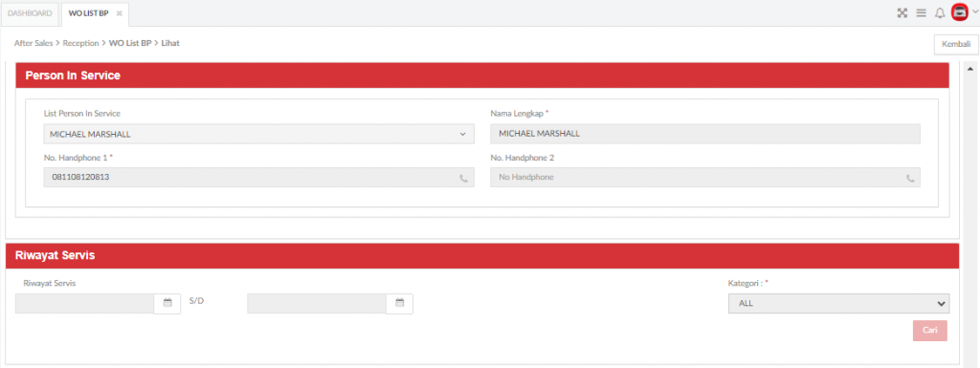Image resolution: width=980 pixels, height=368 pixels.
Task: Switch to the Dashboard tab
Action: pyautogui.click(x=30, y=13)
